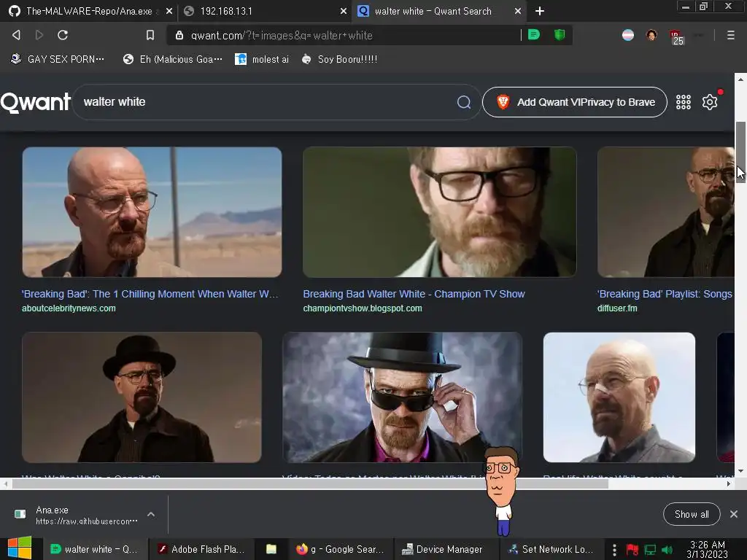
Task: Close the walter white Qwant Search tab
Action: (x=518, y=11)
